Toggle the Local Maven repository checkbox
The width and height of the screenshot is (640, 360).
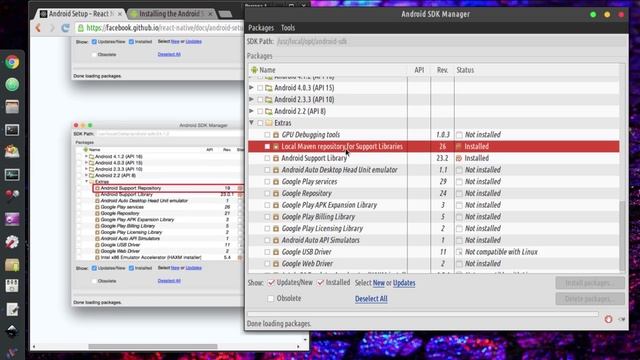(x=267, y=147)
